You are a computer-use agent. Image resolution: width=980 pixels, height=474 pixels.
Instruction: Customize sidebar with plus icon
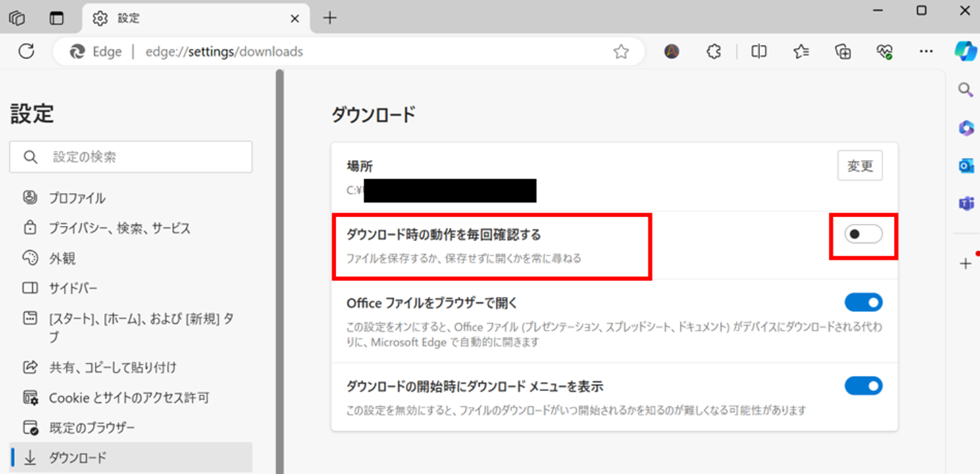pos(966,263)
